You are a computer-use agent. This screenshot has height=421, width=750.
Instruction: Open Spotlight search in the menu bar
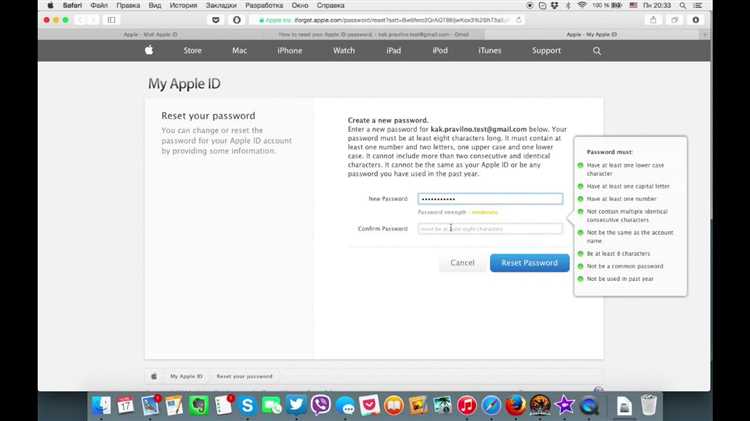(683, 5)
